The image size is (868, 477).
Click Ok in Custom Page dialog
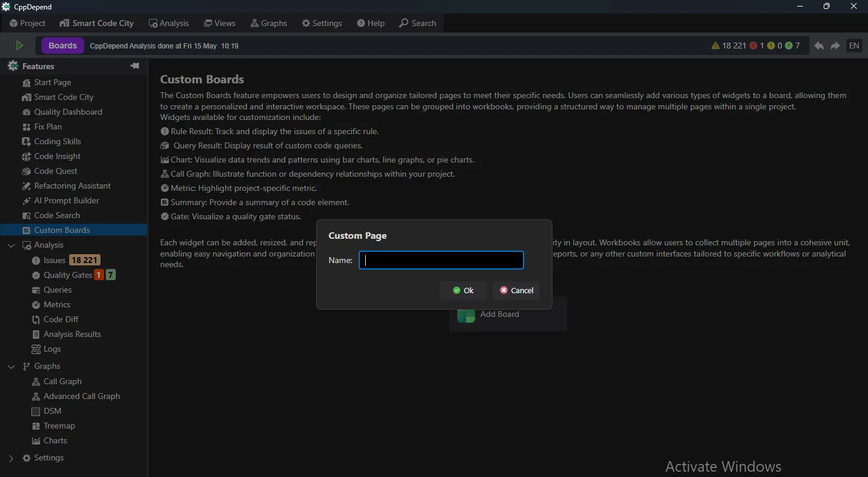pyautogui.click(x=463, y=290)
